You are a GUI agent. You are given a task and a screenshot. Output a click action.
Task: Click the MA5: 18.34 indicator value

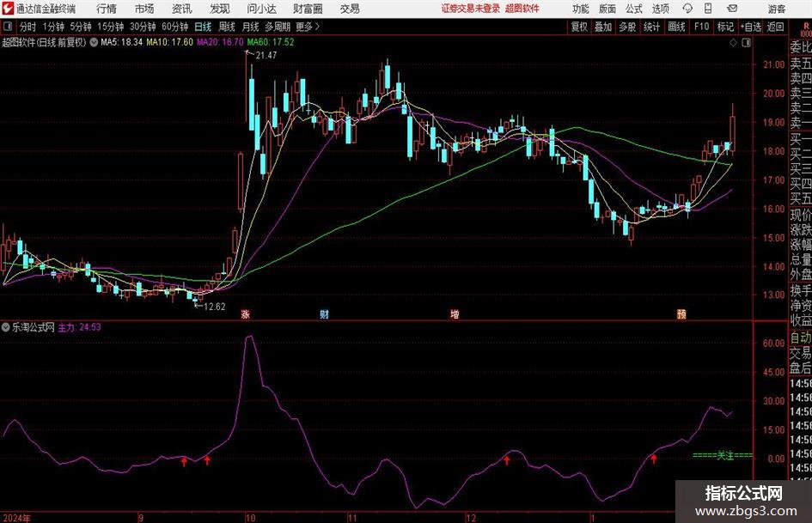pyautogui.click(x=122, y=42)
